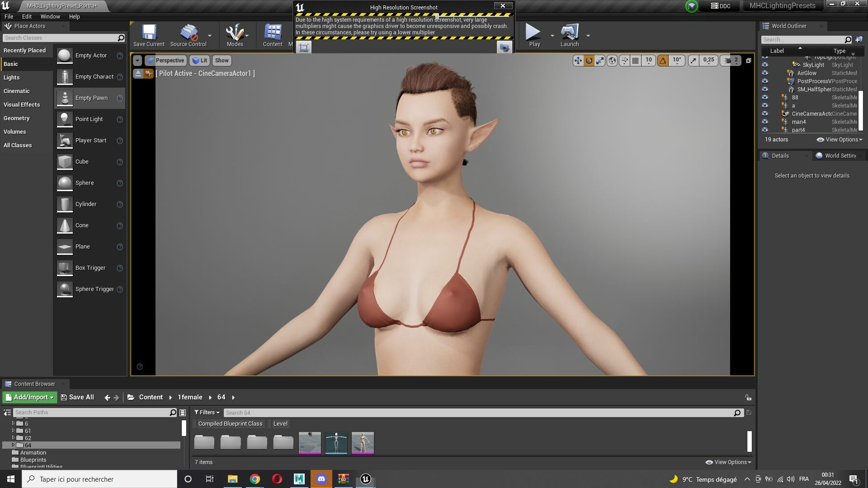Viewport: 868px width, 488px height.
Task: Open the Source Control toolbar icon
Action: click(188, 35)
